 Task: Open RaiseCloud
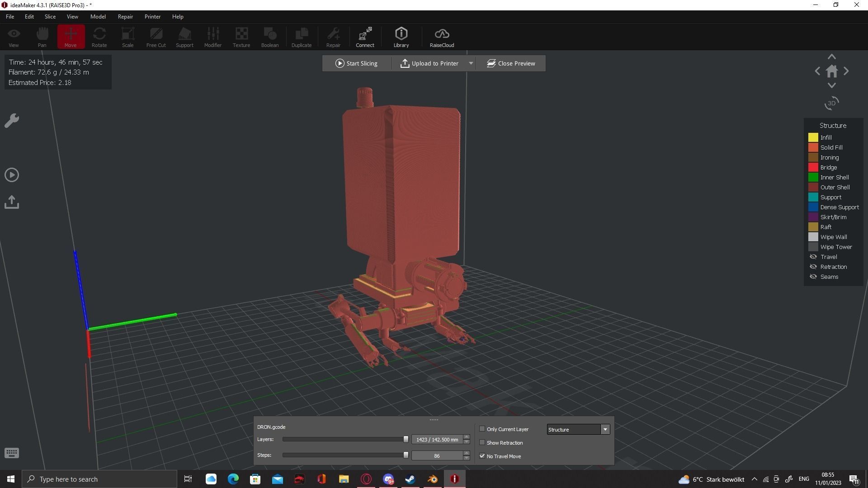pyautogui.click(x=441, y=36)
